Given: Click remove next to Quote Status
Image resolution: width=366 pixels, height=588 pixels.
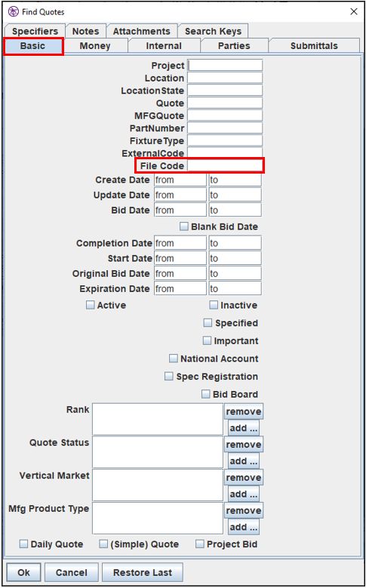Looking at the screenshot, I should coord(244,445).
